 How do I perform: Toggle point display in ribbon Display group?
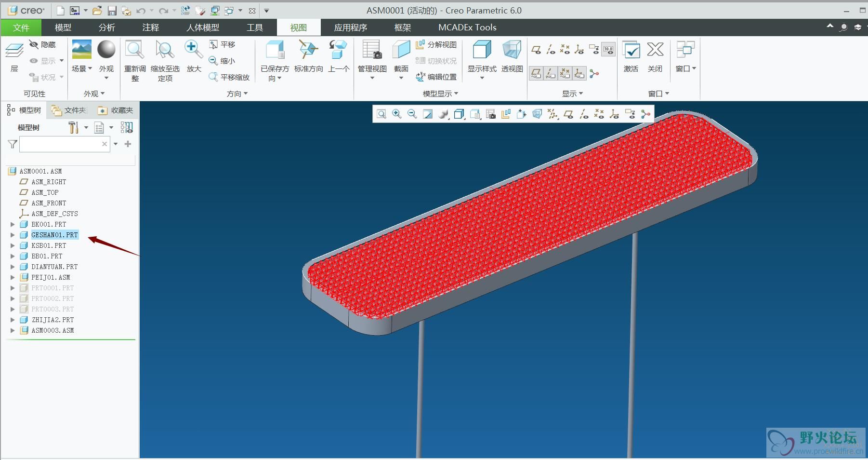coord(565,49)
